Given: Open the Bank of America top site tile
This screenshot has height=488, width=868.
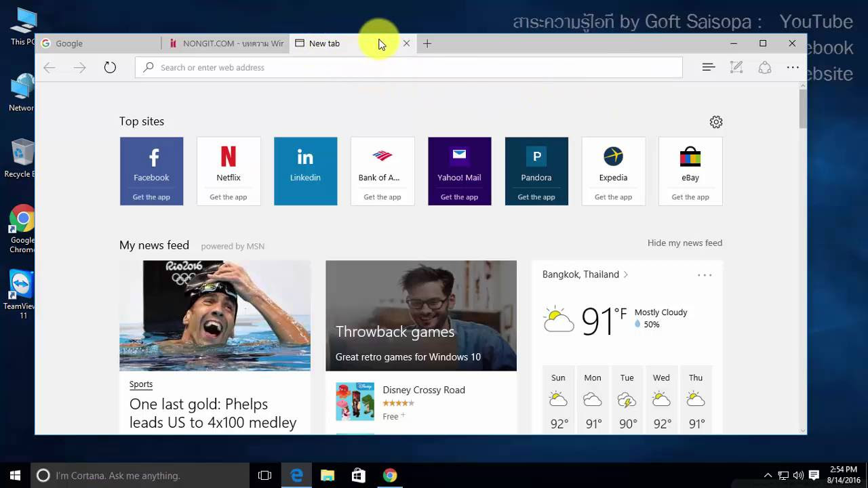Looking at the screenshot, I should coord(382,171).
